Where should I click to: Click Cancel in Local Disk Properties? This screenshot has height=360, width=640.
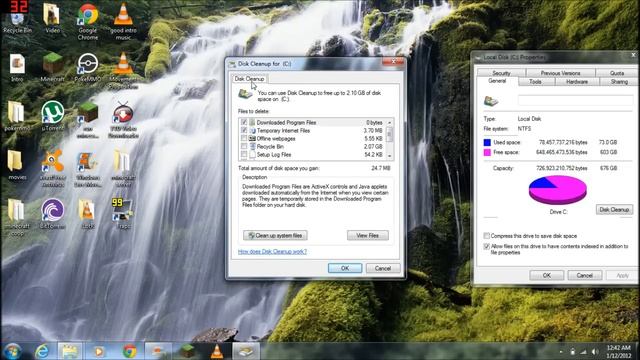[584, 276]
